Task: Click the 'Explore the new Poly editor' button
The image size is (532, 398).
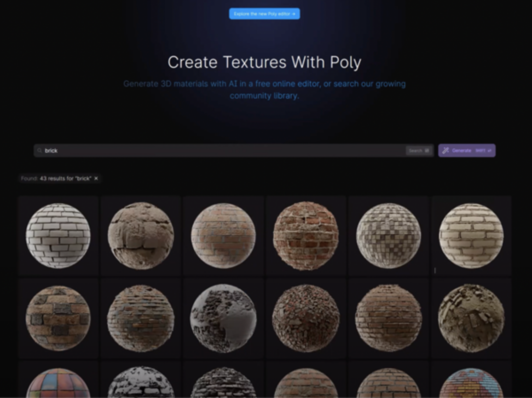Action: click(264, 14)
